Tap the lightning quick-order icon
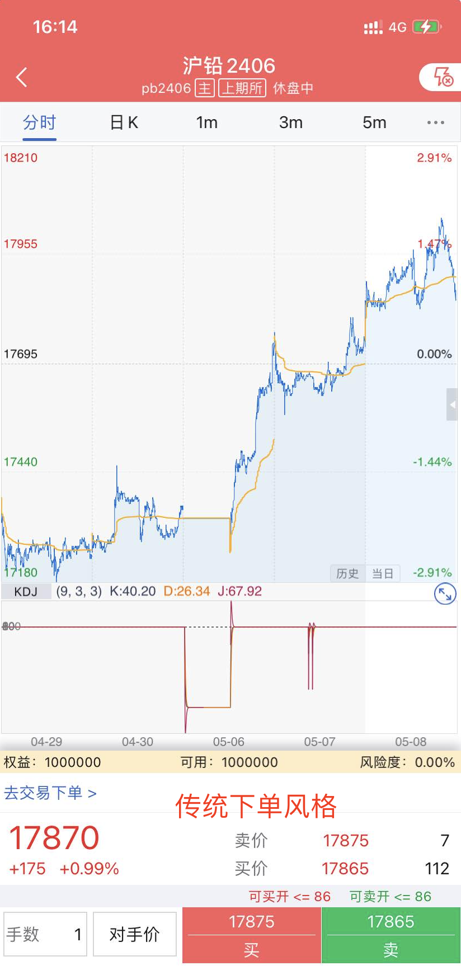The width and height of the screenshot is (461, 980). (x=443, y=77)
